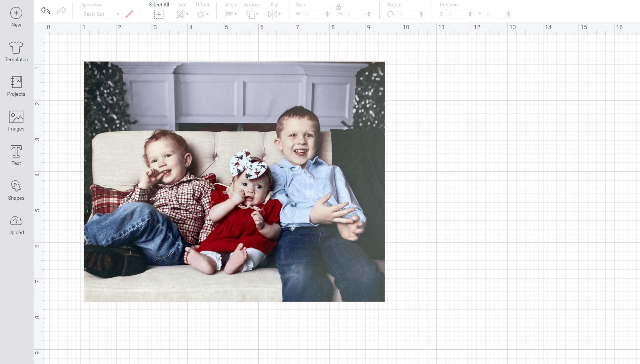Open the Flip options dropdown
640x364 pixels.
point(274,14)
